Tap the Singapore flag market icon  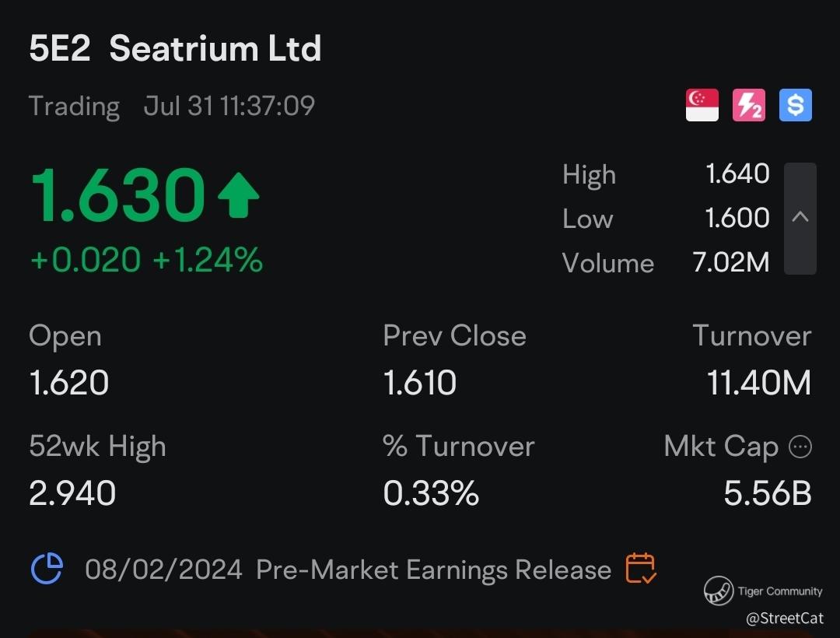(702, 105)
